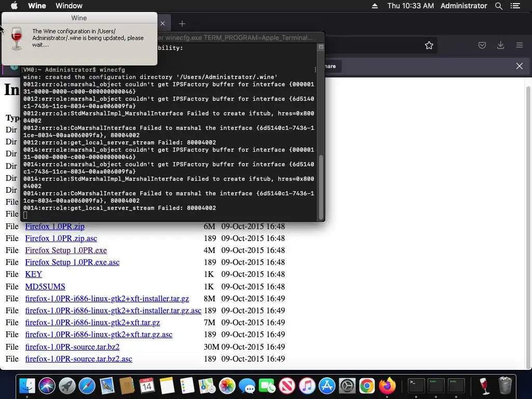Open the KEY file link
This screenshot has width=532, height=399.
[34, 274]
